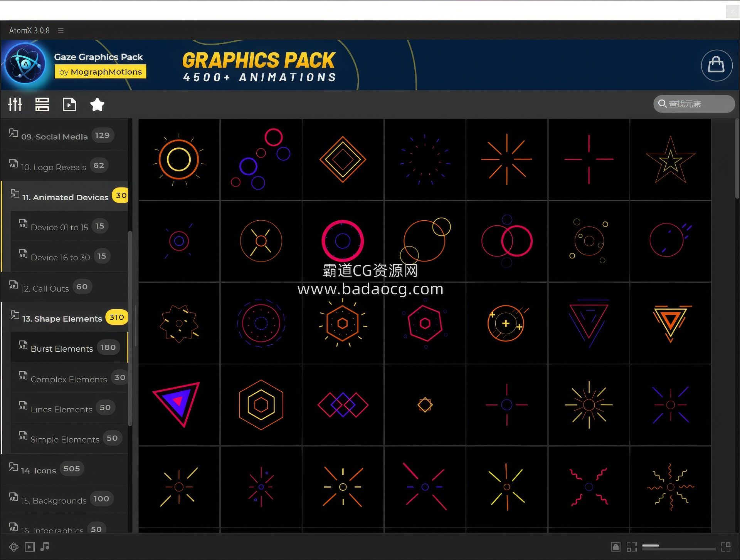Click the Gaze Graphics Pack title
The height and width of the screenshot is (560, 740).
98,57
